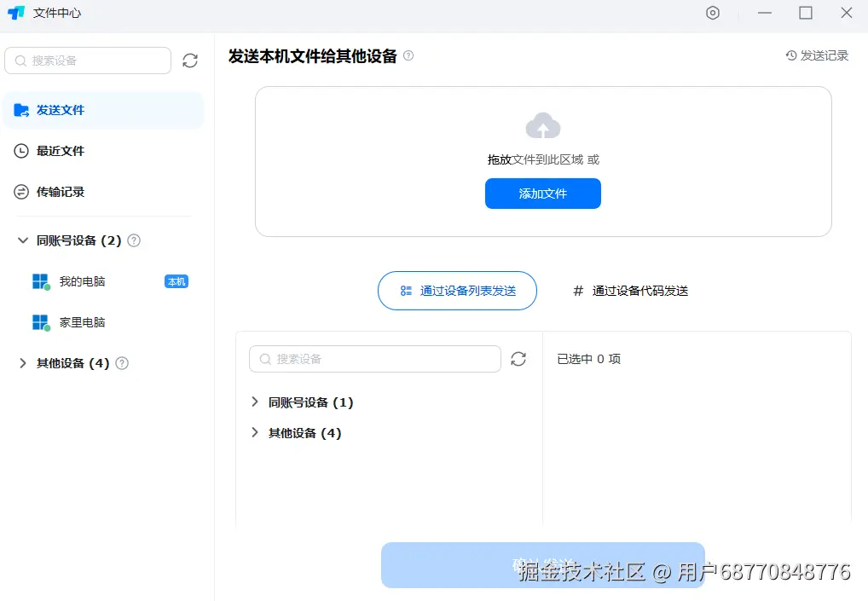Click help icon next to 发送本机文件给其他设备

408,55
